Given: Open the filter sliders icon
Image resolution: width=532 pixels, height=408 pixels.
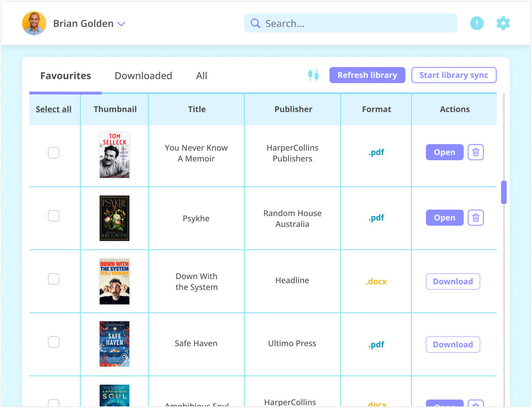Looking at the screenshot, I should (313, 75).
